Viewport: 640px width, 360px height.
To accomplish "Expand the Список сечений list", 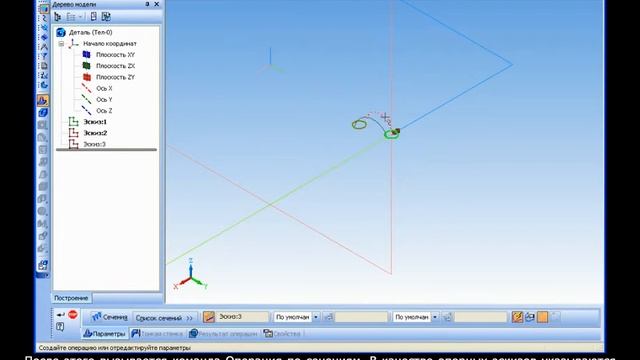I will point(164,318).
